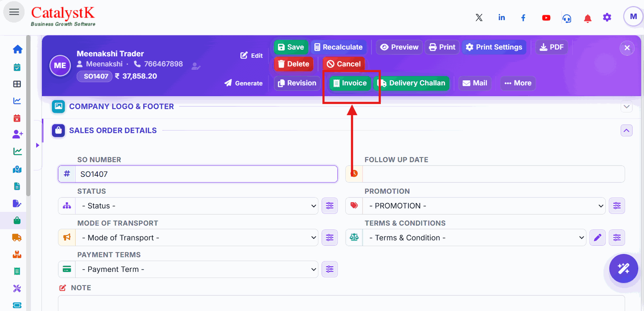This screenshot has height=311, width=644.
Task: Open the red calendar cancel sidebar icon
Action: (17, 118)
